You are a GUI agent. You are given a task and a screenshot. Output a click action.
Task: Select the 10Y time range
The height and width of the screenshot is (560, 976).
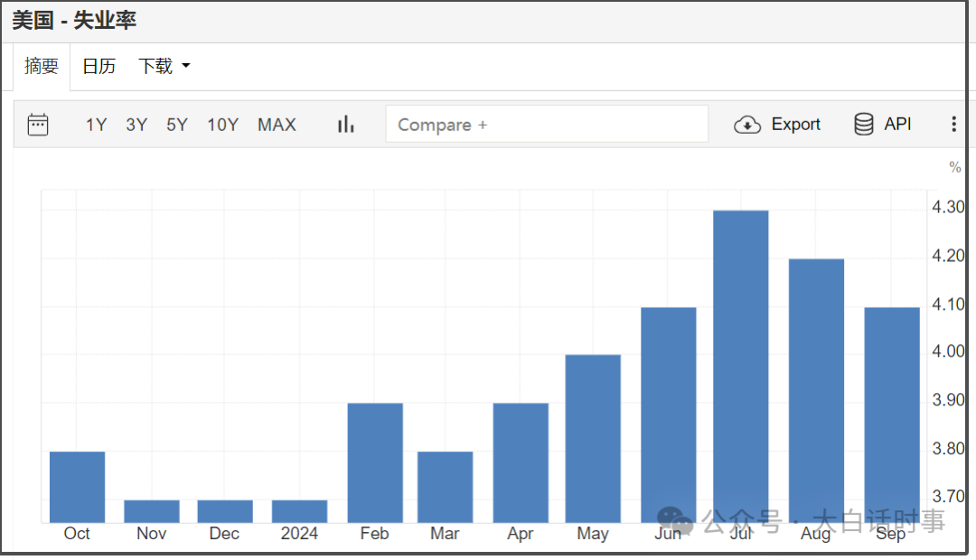pyautogui.click(x=223, y=125)
